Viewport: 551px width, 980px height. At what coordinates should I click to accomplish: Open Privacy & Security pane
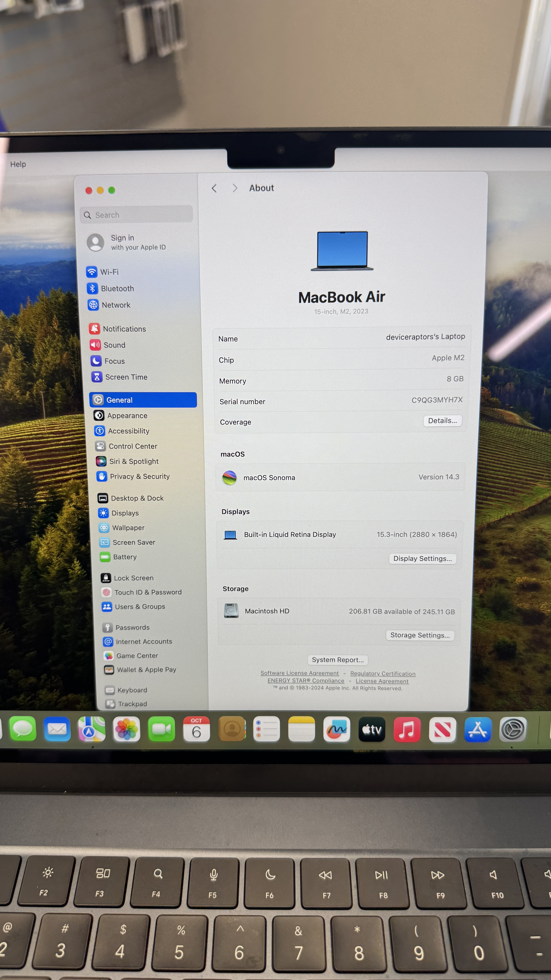pyautogui.click(x=139, y=477)
